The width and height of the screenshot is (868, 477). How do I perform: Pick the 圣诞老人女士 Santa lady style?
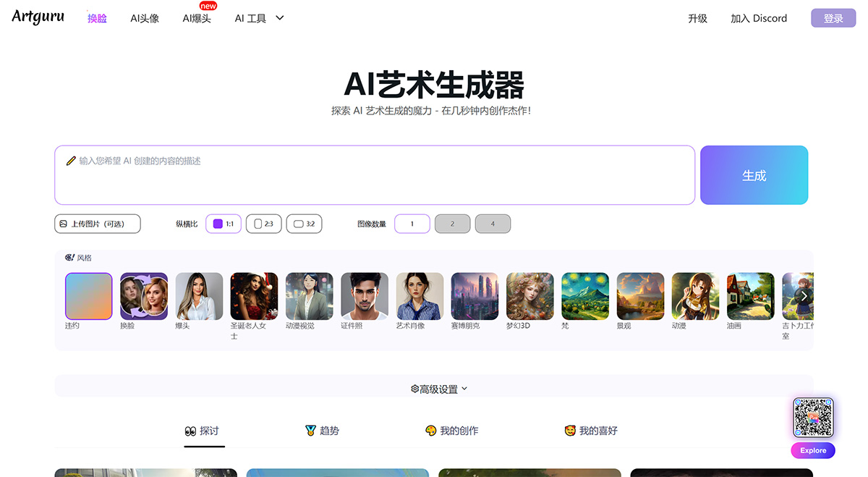tap(254, 295)
